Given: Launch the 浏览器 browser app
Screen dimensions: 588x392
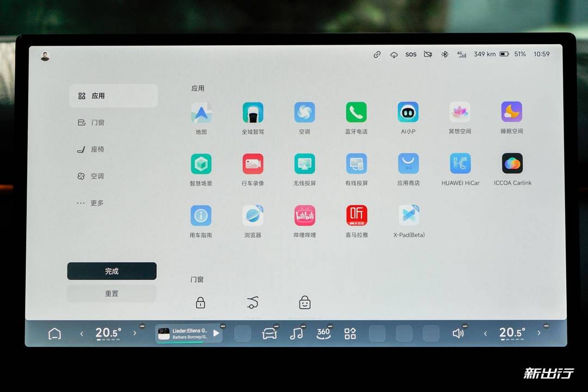Looking at the screenshot, I should [253, 216].
